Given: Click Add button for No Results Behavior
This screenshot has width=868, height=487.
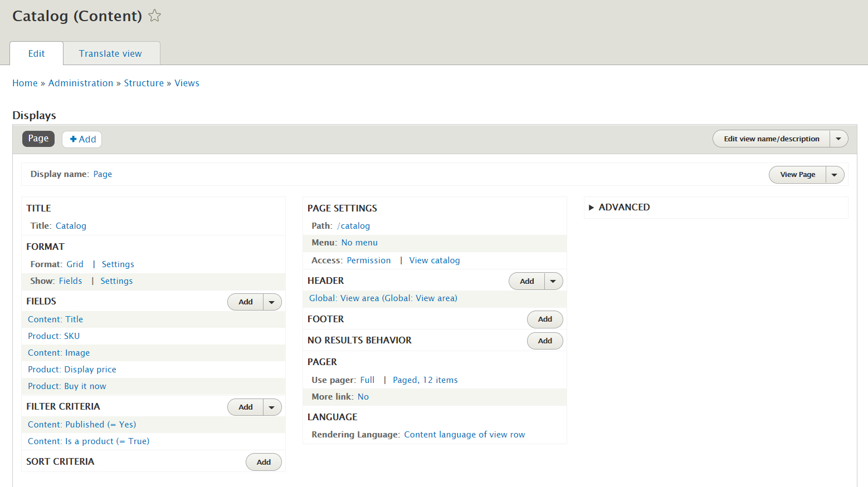Looking at the screenshot, I should pyautogui.click(x=545, y=341).
